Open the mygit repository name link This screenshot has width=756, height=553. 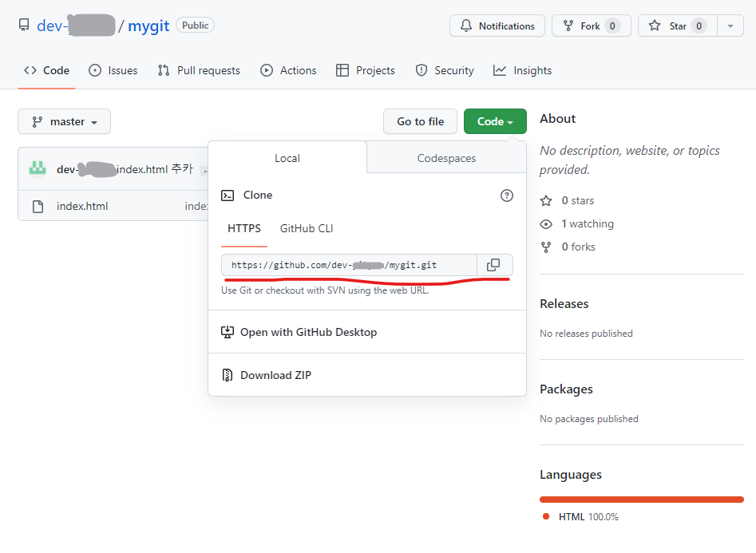coord(148,26)
